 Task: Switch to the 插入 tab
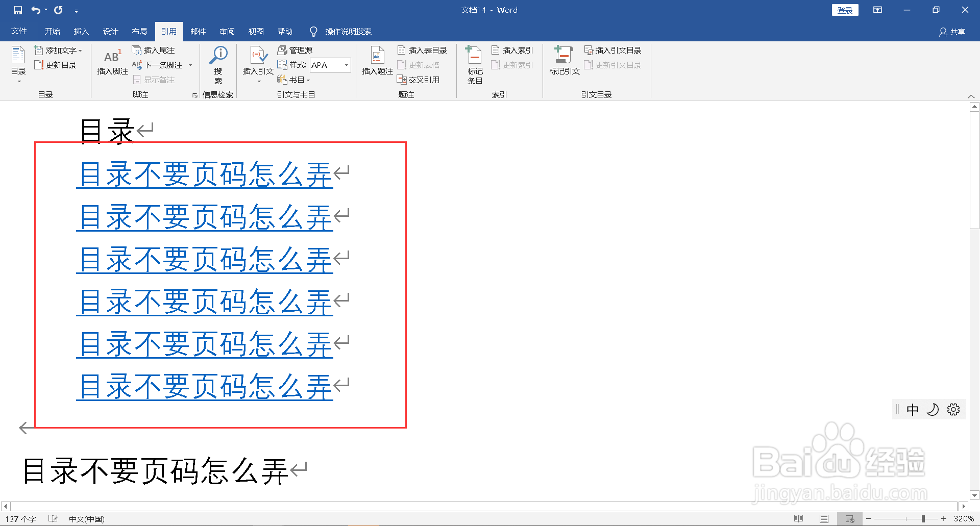[81, 31]
